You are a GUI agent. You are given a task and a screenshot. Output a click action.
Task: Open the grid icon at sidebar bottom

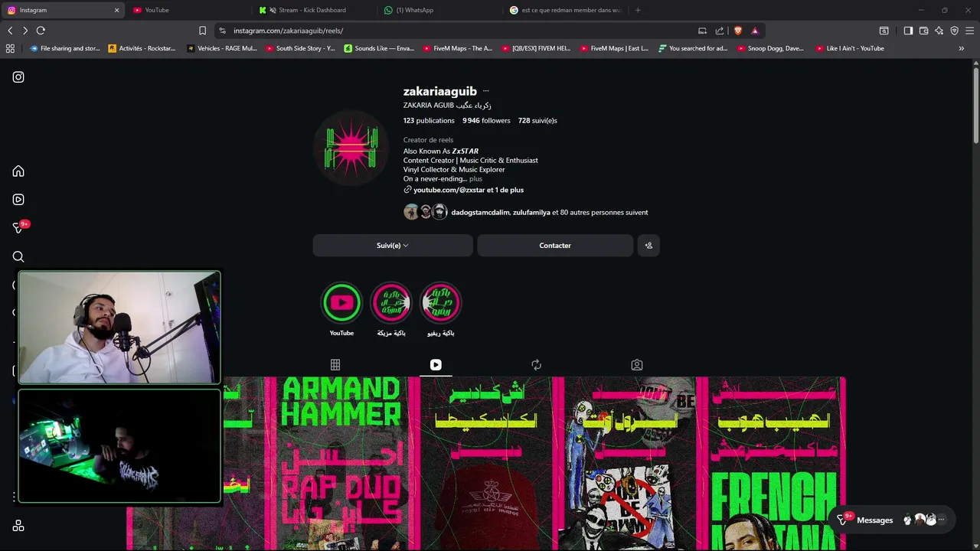click(x=18, y=526)
